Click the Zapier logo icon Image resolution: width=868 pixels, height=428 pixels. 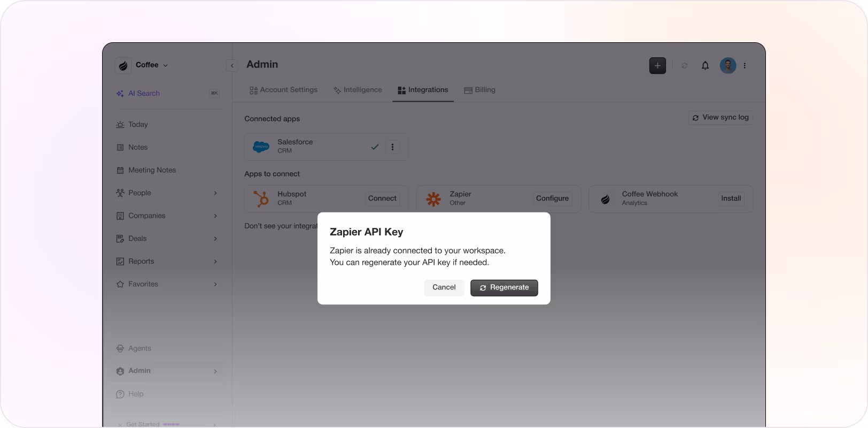click(433, 199)
